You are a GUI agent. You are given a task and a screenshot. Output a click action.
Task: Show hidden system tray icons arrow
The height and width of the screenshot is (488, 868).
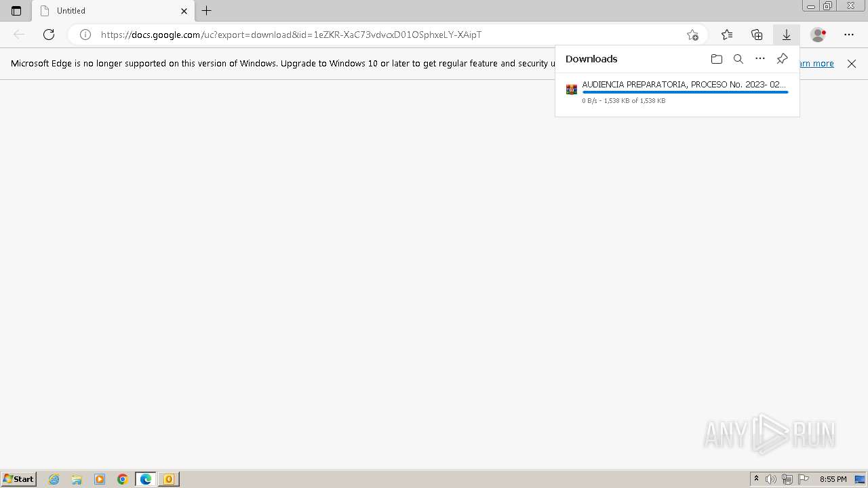[757, 479]
